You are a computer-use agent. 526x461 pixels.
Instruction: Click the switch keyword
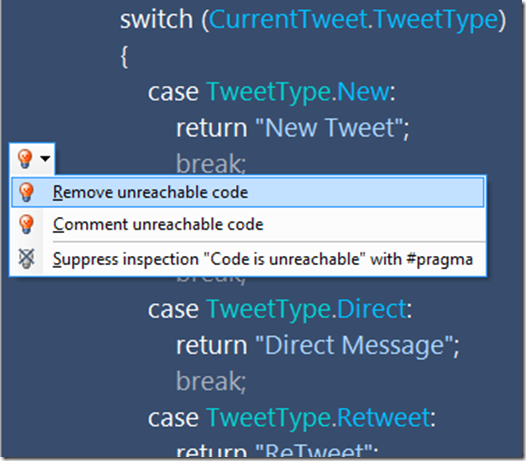click(156, 19)
